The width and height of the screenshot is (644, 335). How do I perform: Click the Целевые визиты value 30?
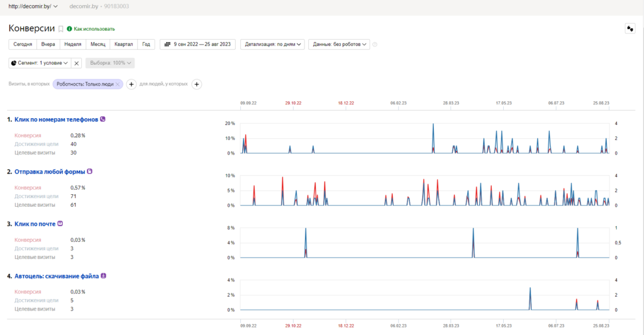click(74, 153)
